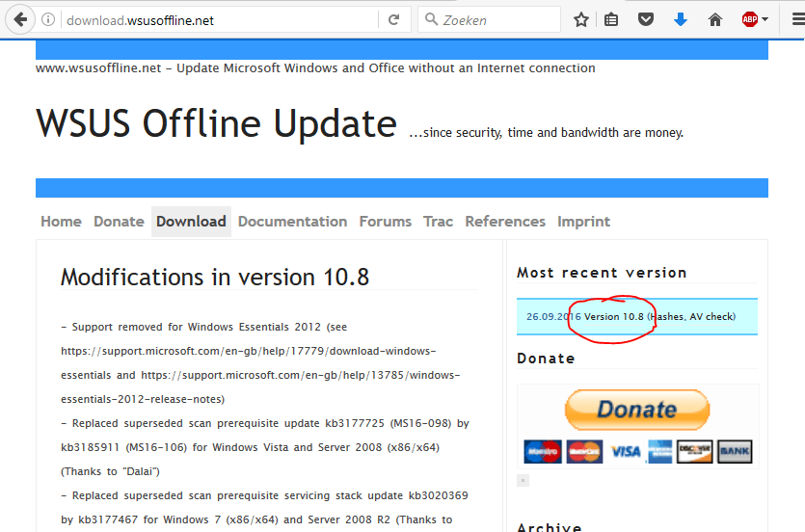Screen dimensions: 805x532
Task: Open the Imprint navigation tab
Action: click(583, 222)
